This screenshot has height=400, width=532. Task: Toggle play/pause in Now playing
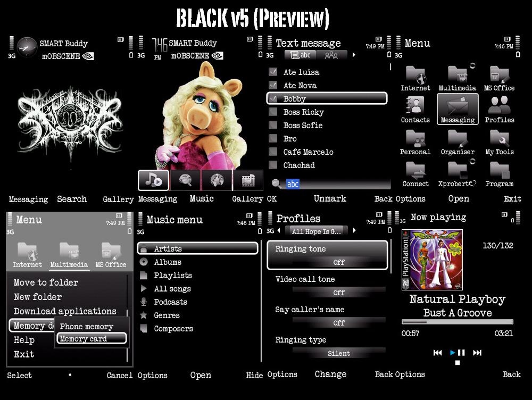click(458, 353)
